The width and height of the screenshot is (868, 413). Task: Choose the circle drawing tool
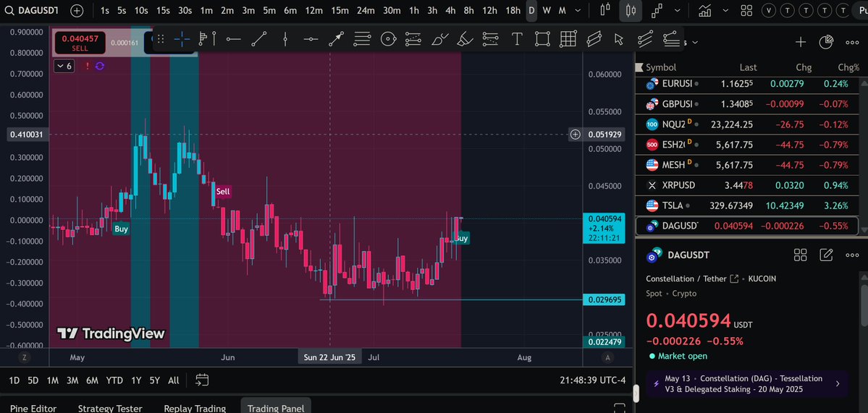click(x=388, y=39)
